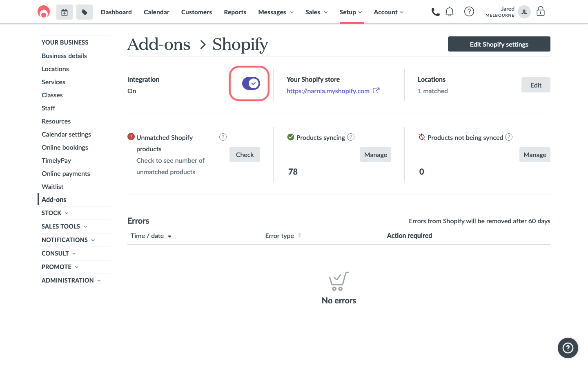Click Check for unmatched products
Image resolution: width=588 pixels, height=368 pixels.
pyautogui.click(x=245, y=155)
